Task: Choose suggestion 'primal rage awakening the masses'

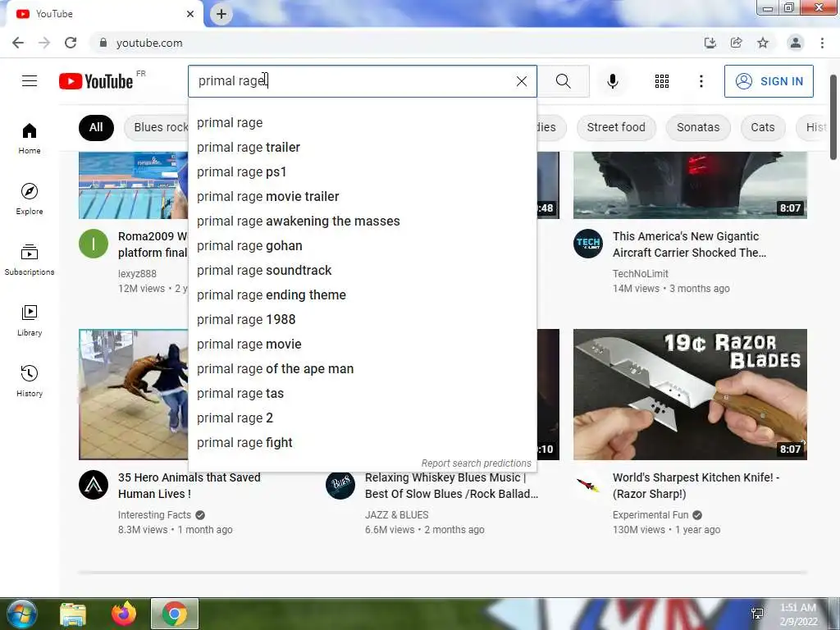Action: pos(363,221)
